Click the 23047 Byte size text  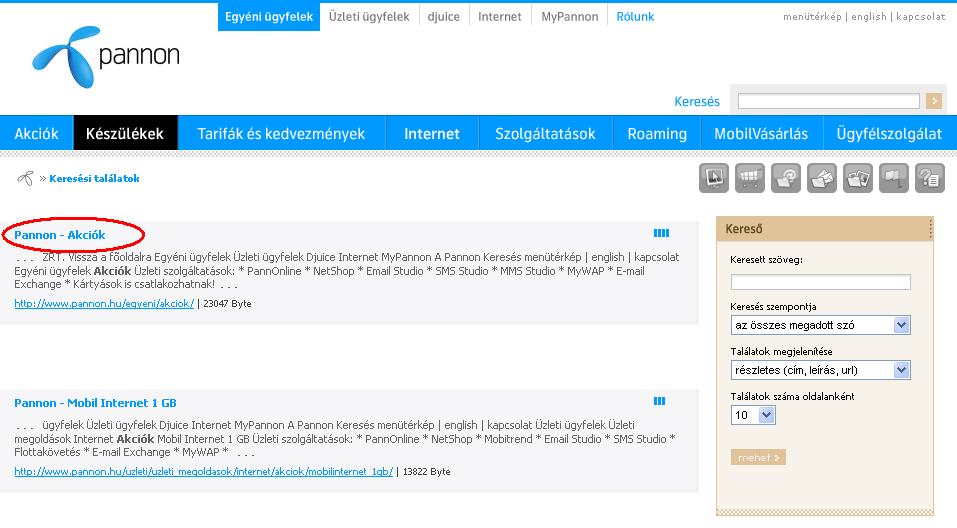(x=227, y=303)
